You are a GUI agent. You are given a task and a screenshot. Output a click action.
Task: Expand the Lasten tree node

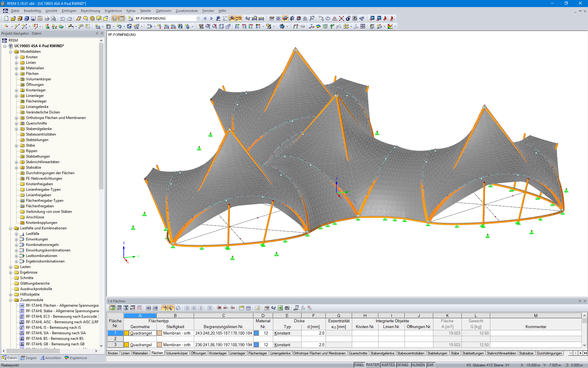(x=11, y=267)
